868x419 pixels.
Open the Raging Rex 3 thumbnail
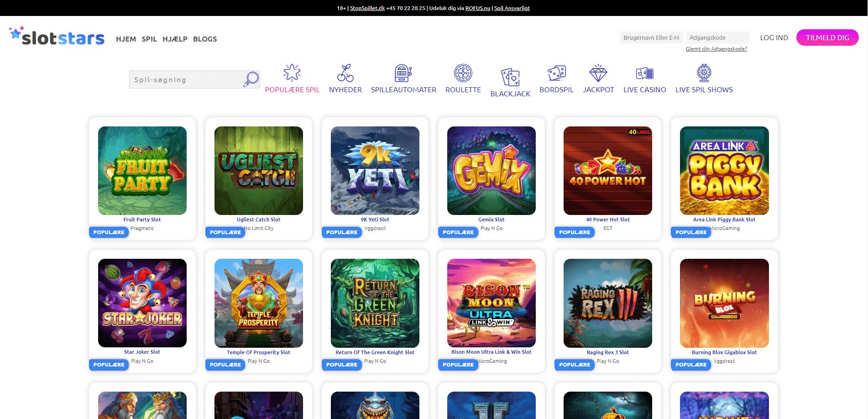(608, 303)
